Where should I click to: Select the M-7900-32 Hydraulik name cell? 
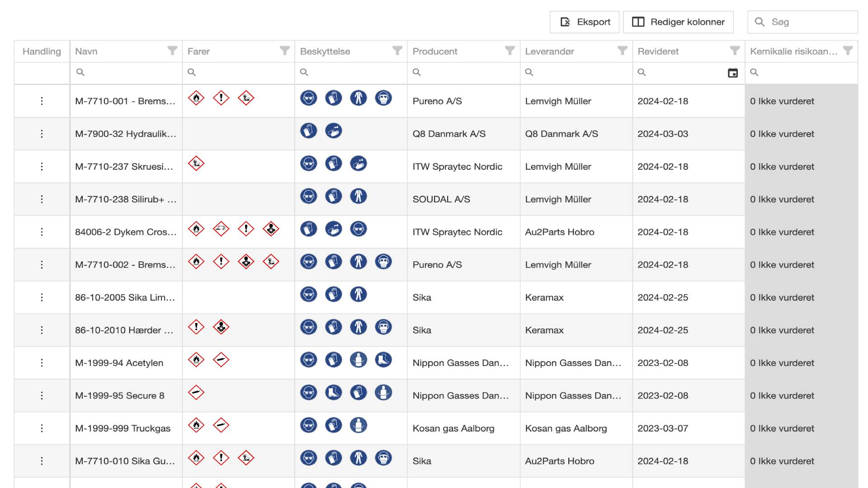coord(126,134)
